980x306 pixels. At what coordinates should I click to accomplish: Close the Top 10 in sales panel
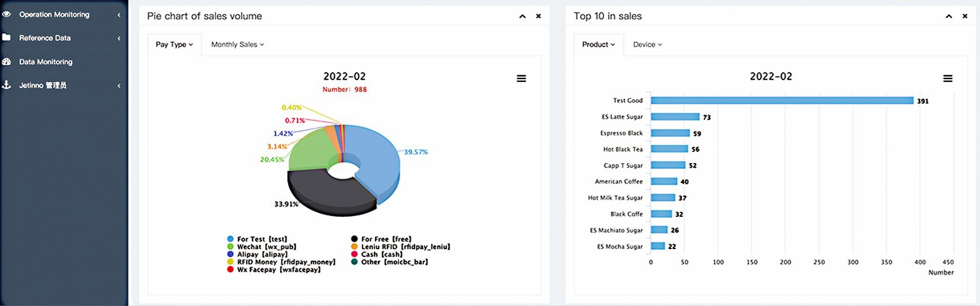(x=965, y=16)
